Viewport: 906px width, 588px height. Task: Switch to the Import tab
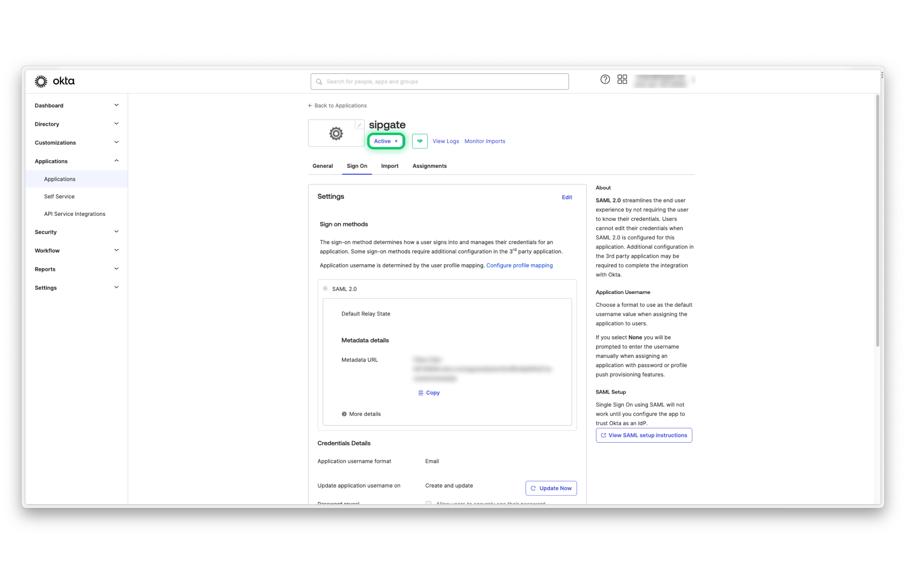(x=389, y=166)
